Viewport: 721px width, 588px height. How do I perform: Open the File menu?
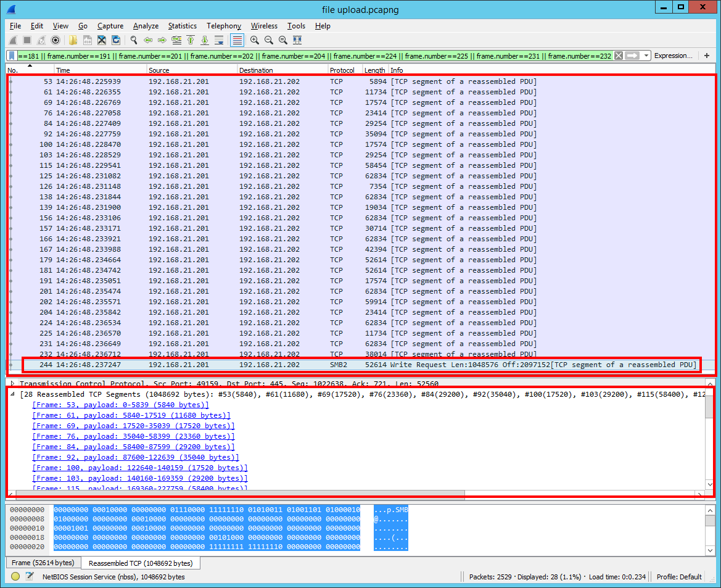15,26
